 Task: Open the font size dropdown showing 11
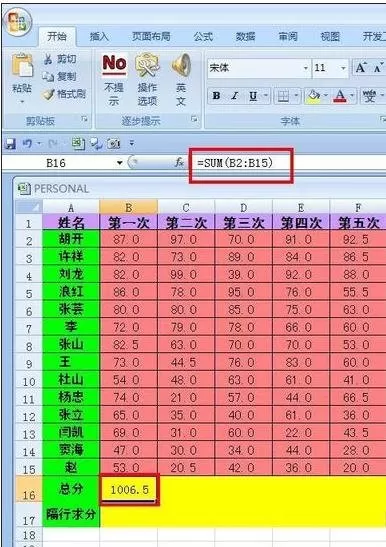[343, 68]
